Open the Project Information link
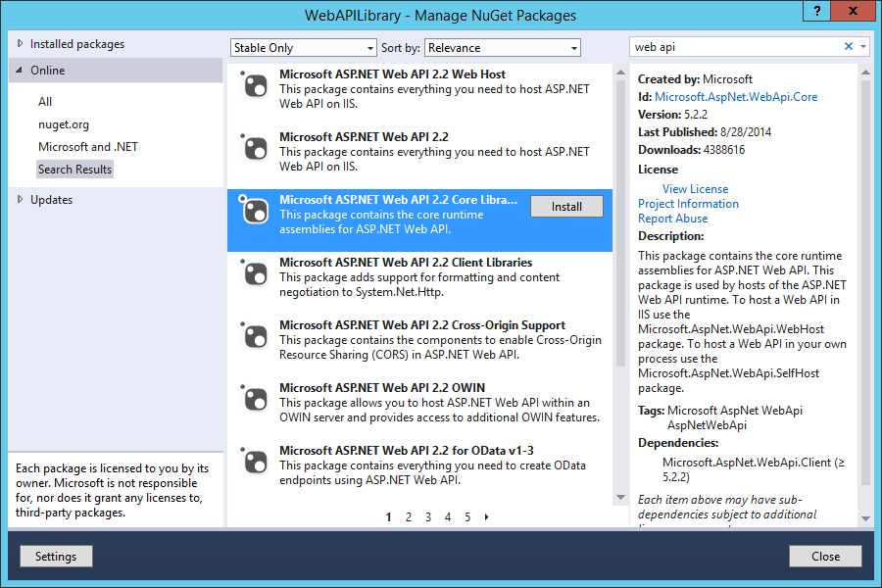The image size is (882, 588). point(688,204)
